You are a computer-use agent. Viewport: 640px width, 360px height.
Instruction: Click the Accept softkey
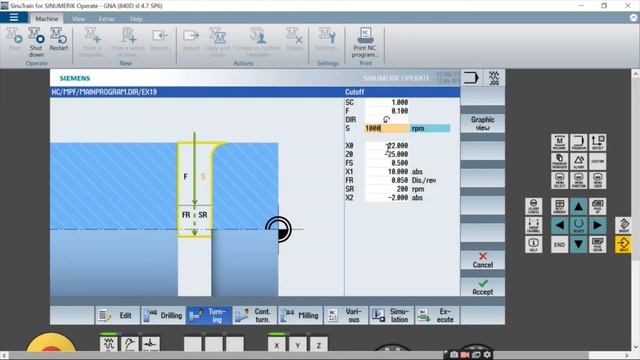click(482, 287)
